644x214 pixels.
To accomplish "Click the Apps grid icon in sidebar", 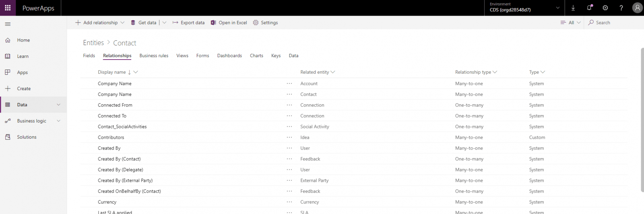I will 8,72.
